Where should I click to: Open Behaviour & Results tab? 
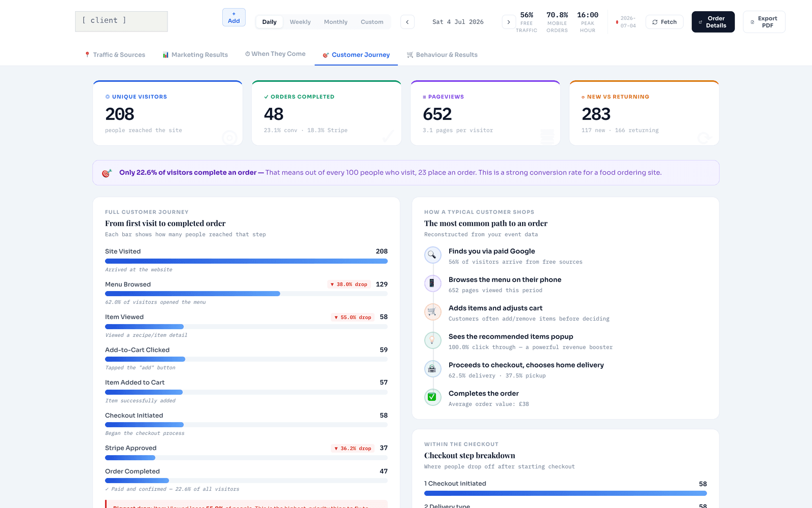click(442, 55)
